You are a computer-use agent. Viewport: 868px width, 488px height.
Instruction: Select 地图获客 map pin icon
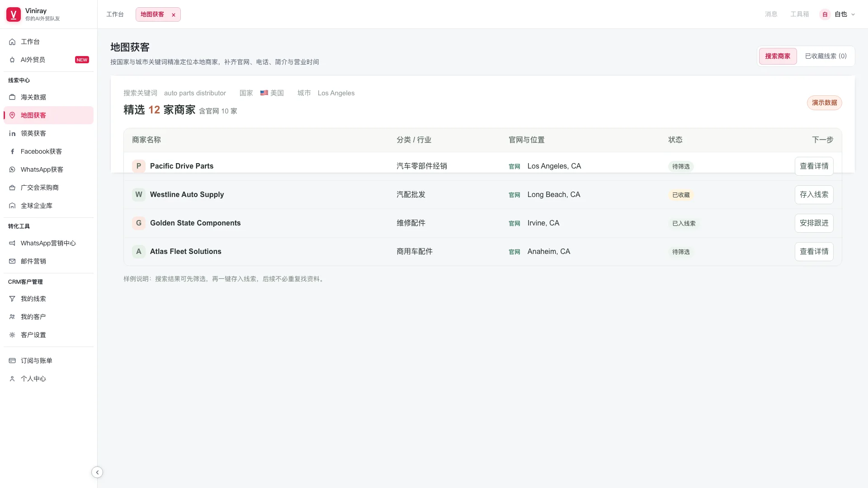tap(12, 115)
